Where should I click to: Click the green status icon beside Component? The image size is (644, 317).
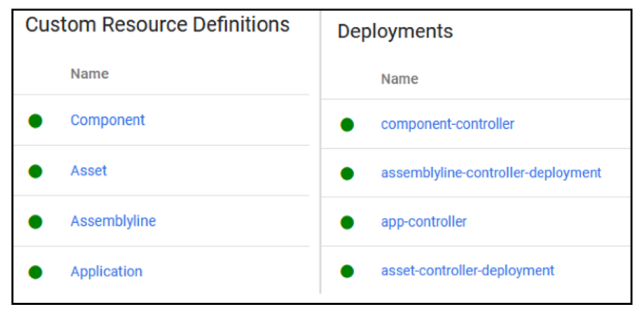35,121
